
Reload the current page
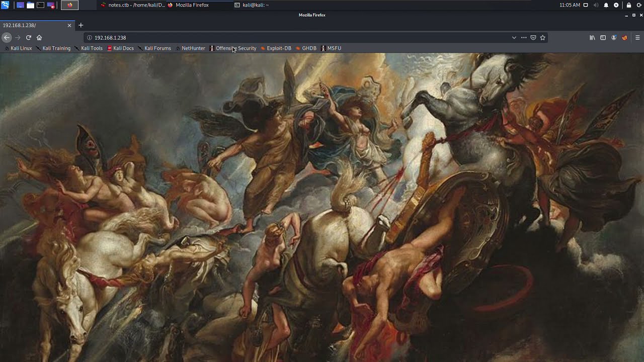tap(29, 38)
